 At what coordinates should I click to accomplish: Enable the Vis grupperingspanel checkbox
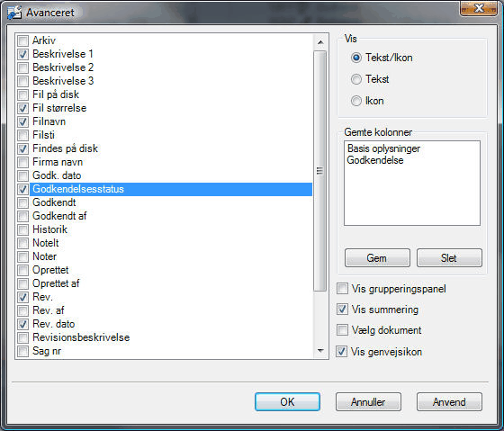click(x=342, y=288)
